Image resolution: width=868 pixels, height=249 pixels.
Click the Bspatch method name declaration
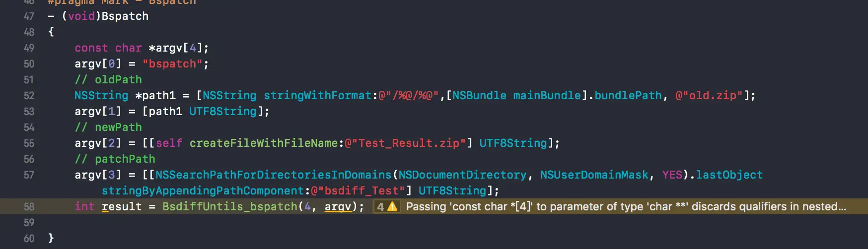click(125, 16)
